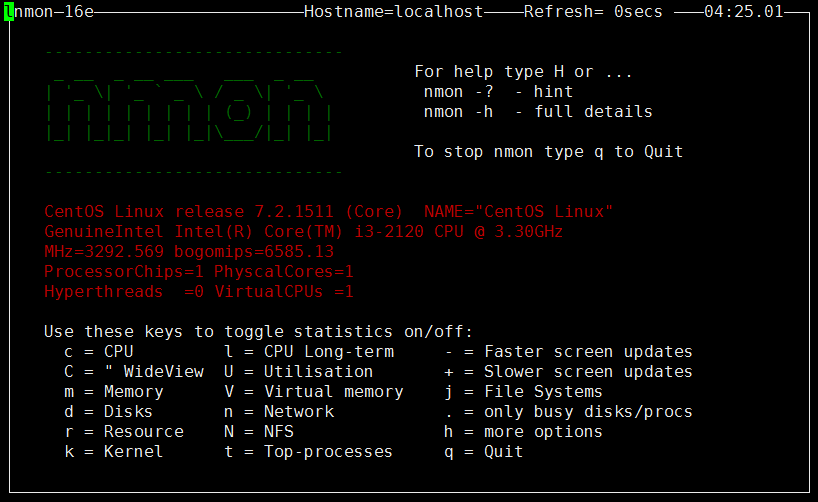This screenshot has width=818, height=502.
Task: Click the 'C = " WideView' entry
Action: 134,372
